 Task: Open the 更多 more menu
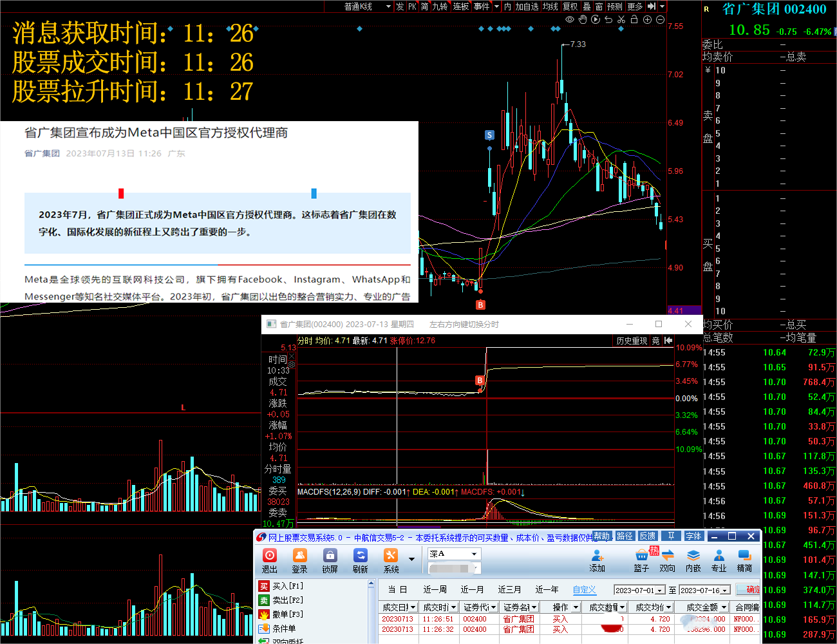click(635, 6)
